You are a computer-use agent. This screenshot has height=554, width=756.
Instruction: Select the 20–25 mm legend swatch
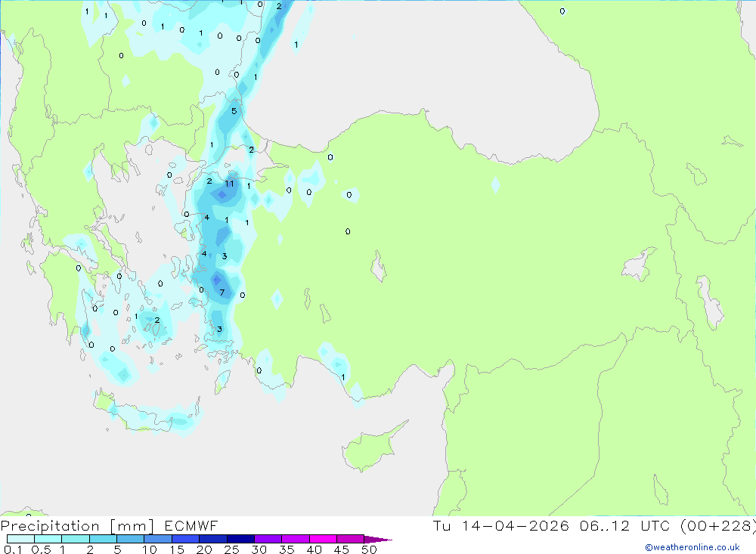(x=213, y=539)
